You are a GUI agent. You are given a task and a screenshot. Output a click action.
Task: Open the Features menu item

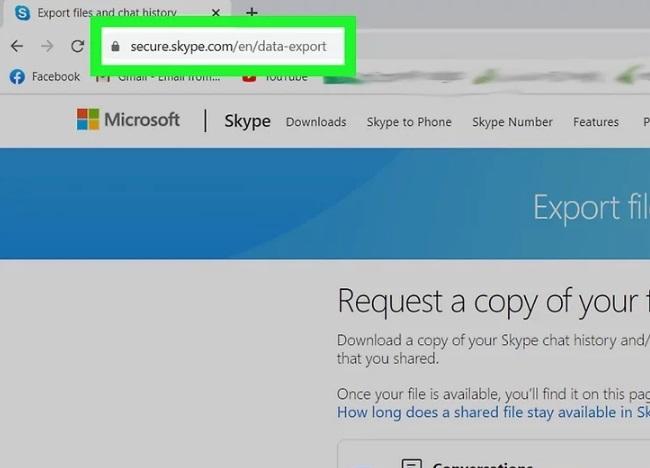(x=596, y=122)
